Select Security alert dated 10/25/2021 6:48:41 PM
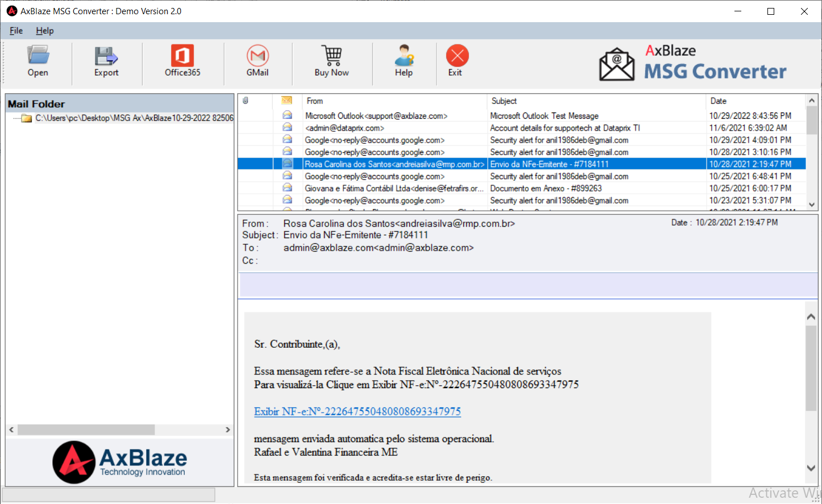Image resolution: width=822 pixels, height=504 pixels. coord(522,176)
